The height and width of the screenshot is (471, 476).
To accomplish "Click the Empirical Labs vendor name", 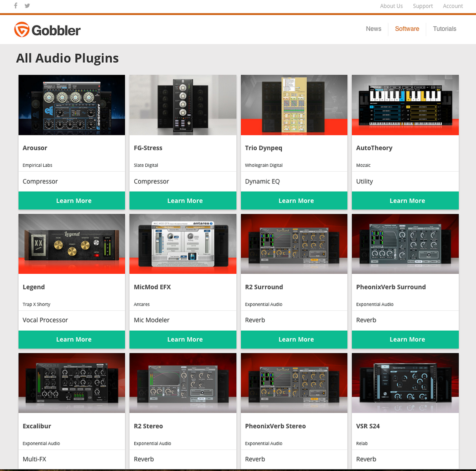I will [37, 165].
